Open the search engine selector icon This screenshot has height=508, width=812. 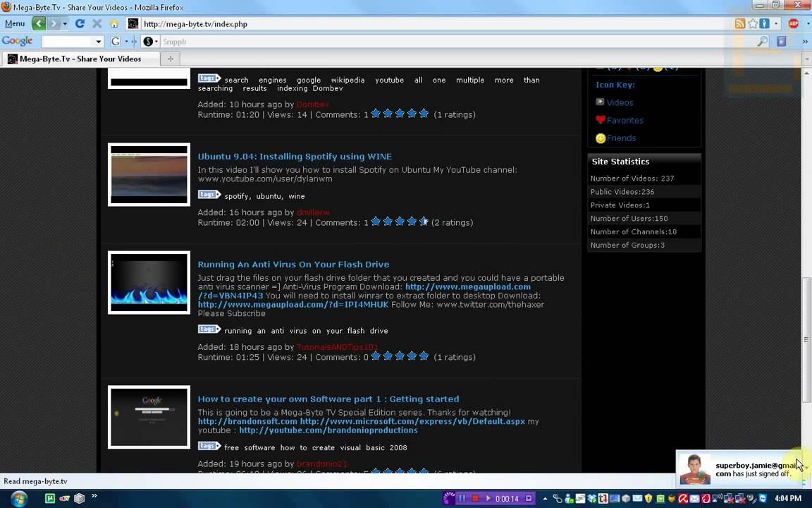pos(149,42)
